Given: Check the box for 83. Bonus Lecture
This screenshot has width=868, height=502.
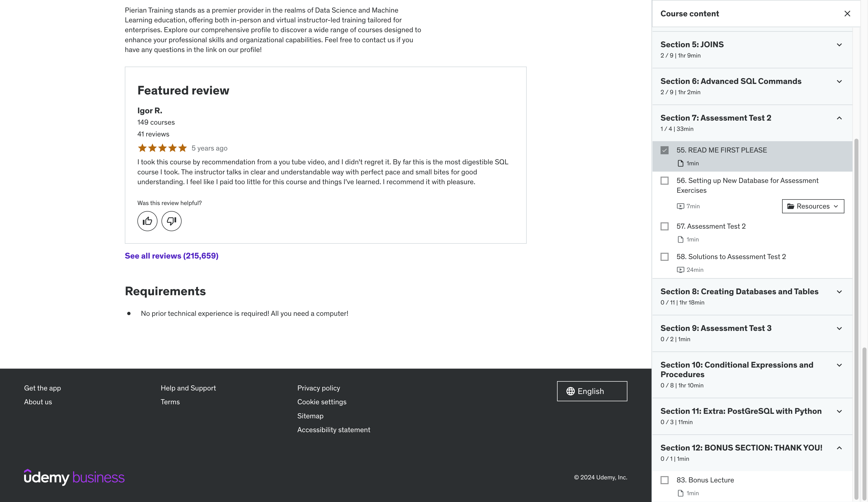Looking at the screenshot, I should click(664, 480).
